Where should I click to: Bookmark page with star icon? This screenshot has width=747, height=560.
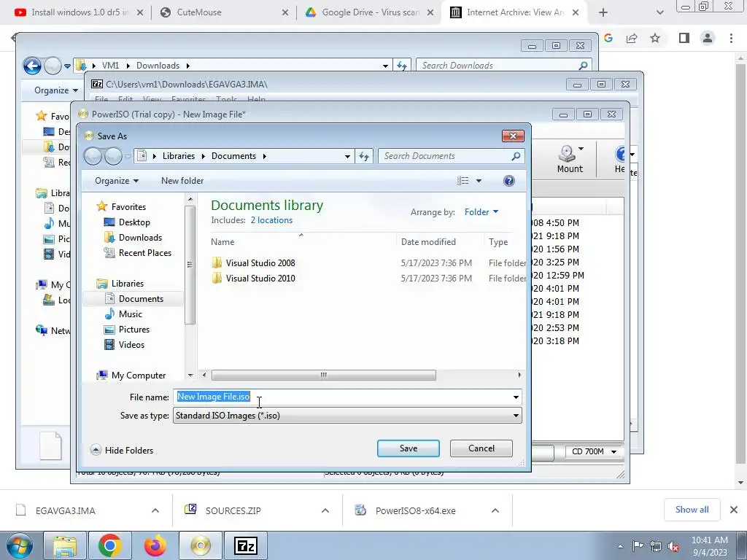pos(656,38)
